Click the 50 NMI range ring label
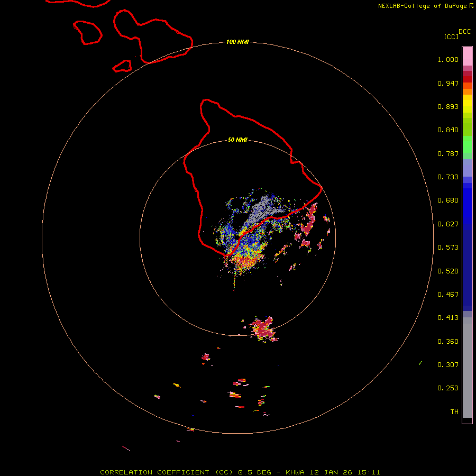 [237, 140]
